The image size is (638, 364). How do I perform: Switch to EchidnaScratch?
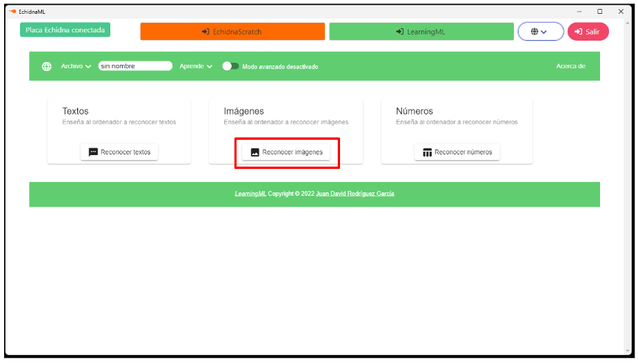click(x=232, y=32)
